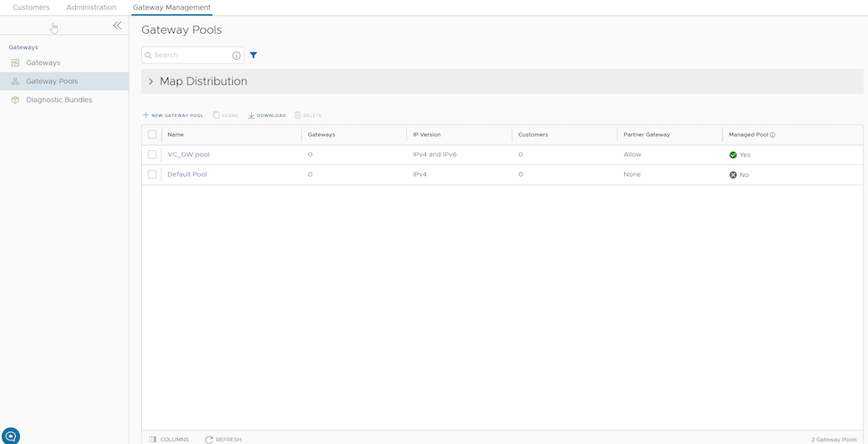Expand the Map Distribution section
The height and width of the screenshot is (444, 868).
click(151, 81)
